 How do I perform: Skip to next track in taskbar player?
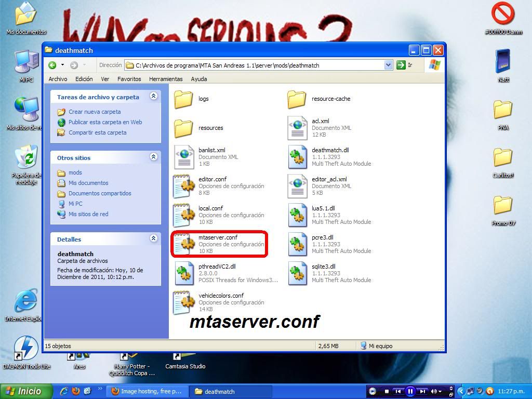tap(422, 392)
